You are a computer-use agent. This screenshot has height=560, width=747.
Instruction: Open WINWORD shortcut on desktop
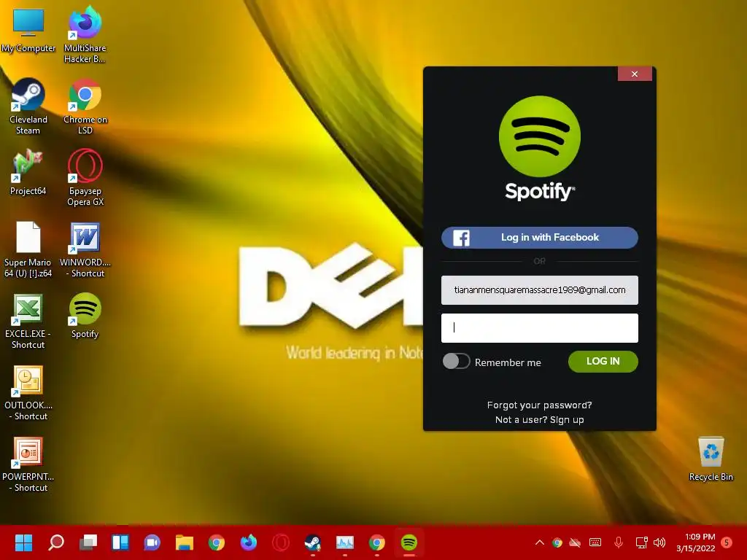tap(85, 249)
